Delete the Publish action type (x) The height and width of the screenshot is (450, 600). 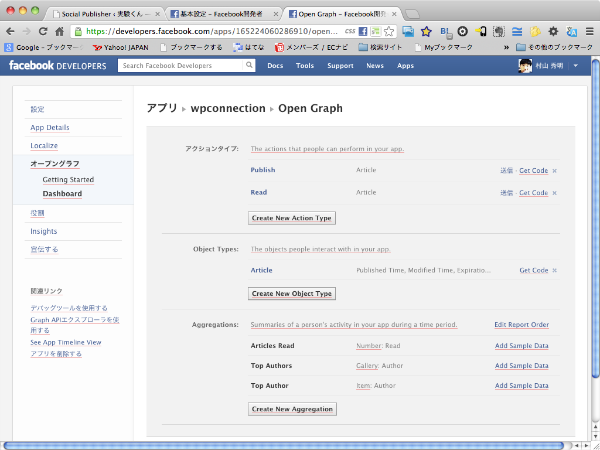[x=554, y=171]
